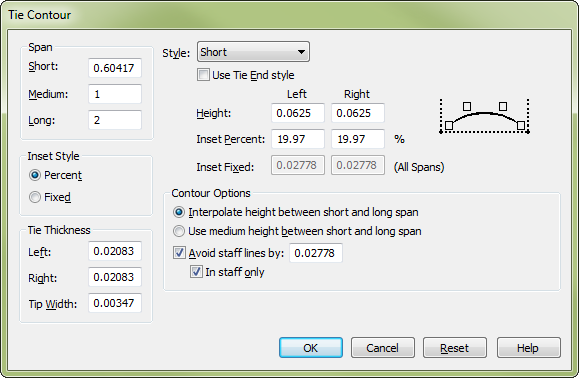Choose the Percent inset style option
Screen dimensions: 579x378
pyautogui.click(x=35, y=175)
